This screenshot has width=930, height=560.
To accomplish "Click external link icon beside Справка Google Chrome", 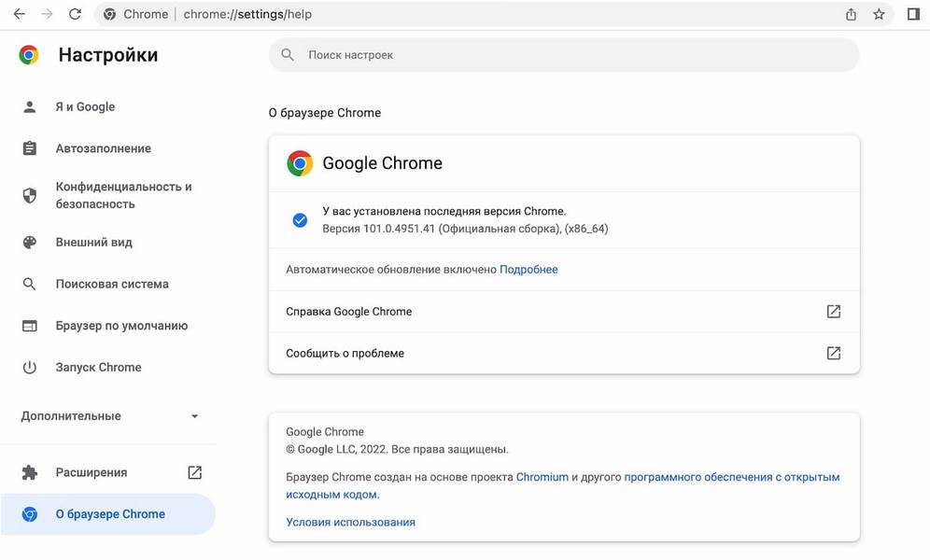I will 834,312.
